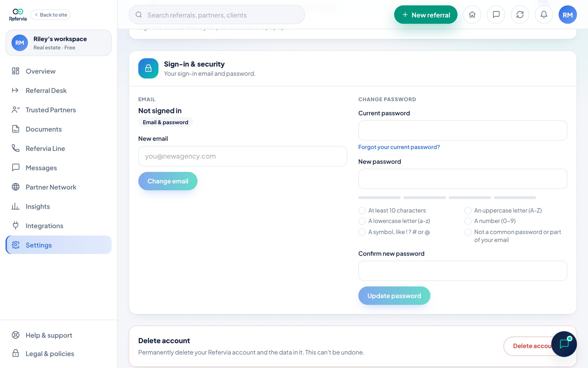Focus the New password field
Screen dimensions: 588x368
coord(463,179)
